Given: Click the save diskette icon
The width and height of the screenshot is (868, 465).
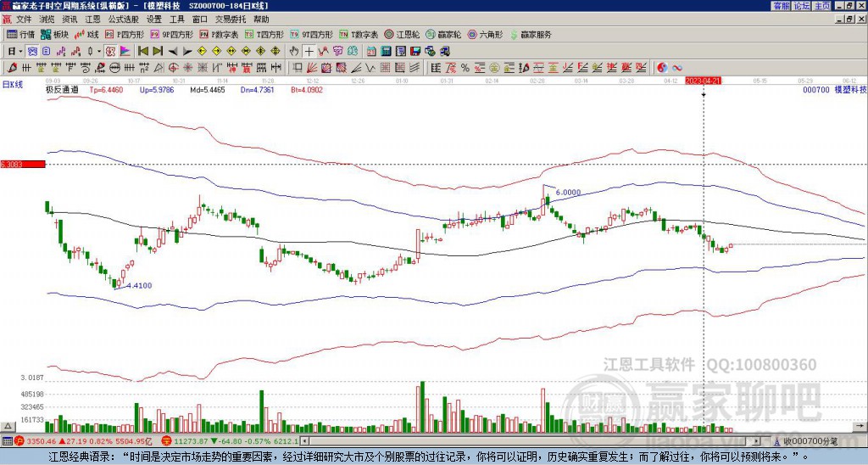Looking at the screenshot, I should click(x=415, y=52).
